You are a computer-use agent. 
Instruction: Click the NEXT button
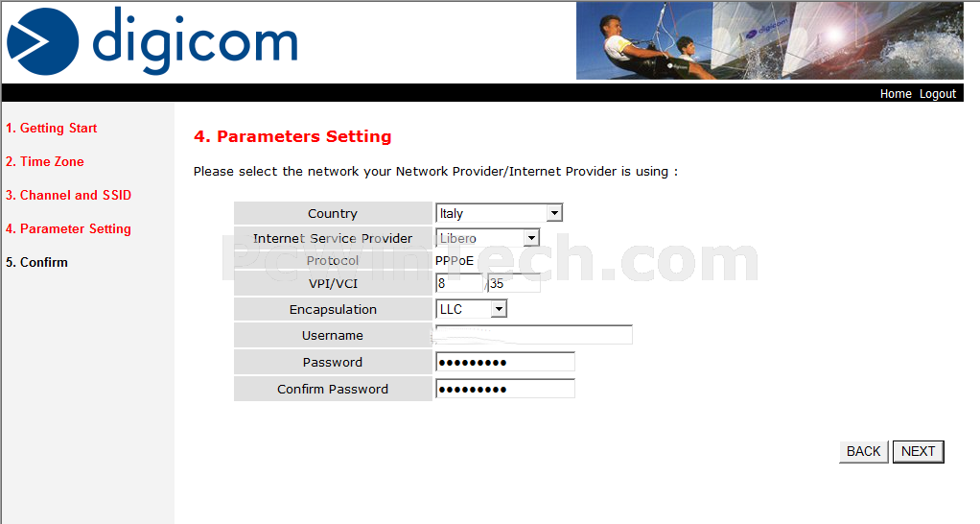coord(918,451)
